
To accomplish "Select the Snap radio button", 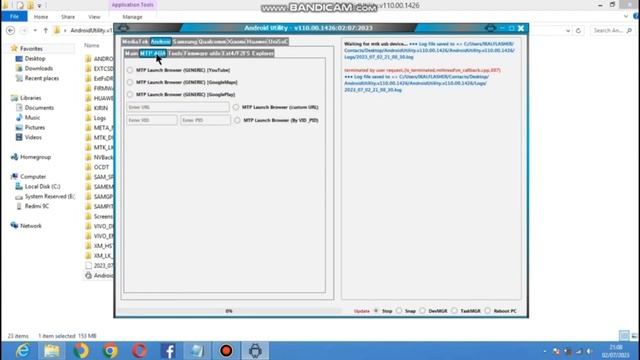I will pyautogui.click(x=399, y=311).
